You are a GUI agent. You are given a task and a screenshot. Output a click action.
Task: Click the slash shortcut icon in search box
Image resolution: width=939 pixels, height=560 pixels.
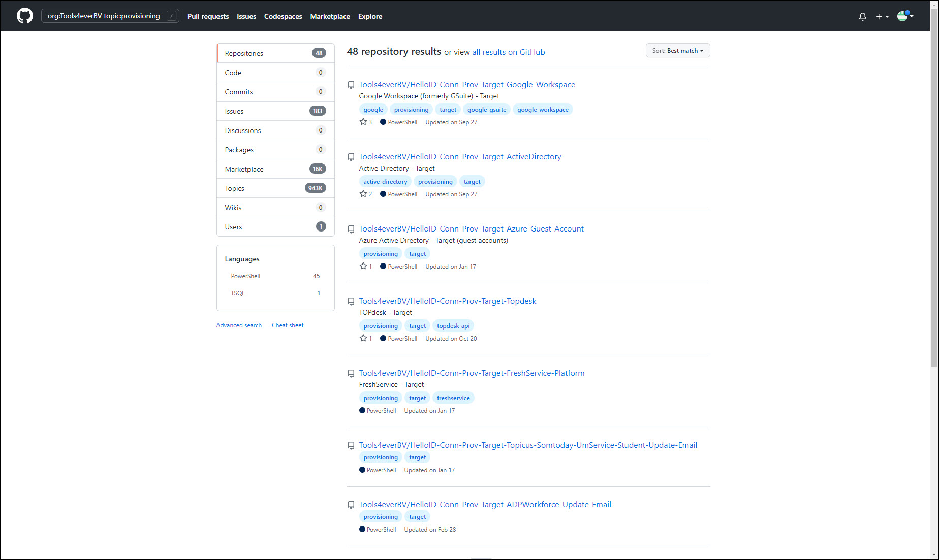pos(172,16)
